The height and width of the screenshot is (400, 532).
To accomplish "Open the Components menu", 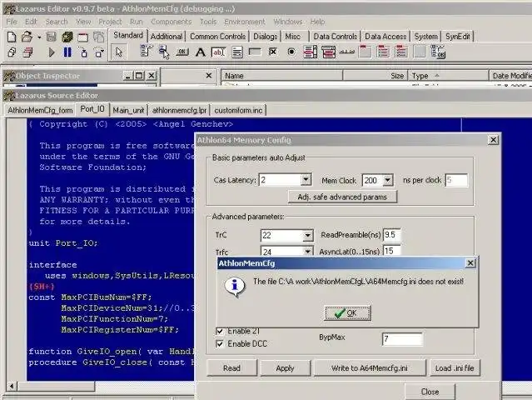I will (171, 22).
